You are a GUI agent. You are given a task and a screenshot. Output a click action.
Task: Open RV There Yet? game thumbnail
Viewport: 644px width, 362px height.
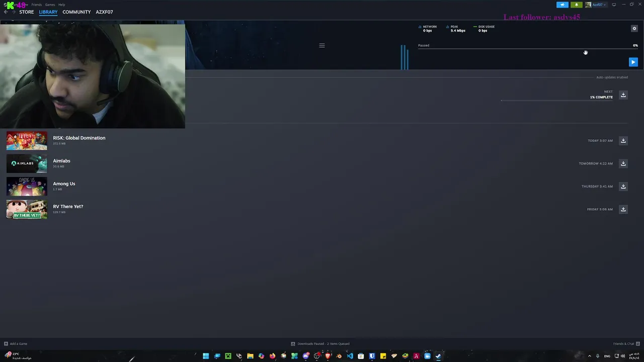point(27,209)
